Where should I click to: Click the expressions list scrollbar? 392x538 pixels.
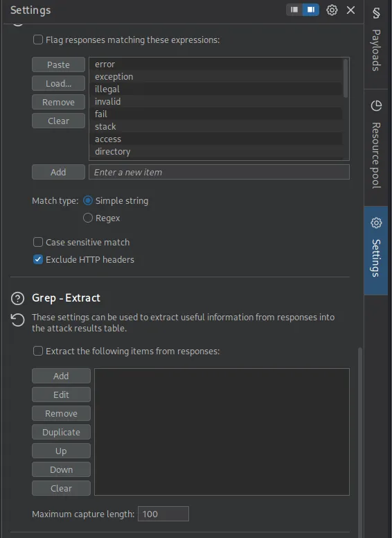(x=346, y=78)
